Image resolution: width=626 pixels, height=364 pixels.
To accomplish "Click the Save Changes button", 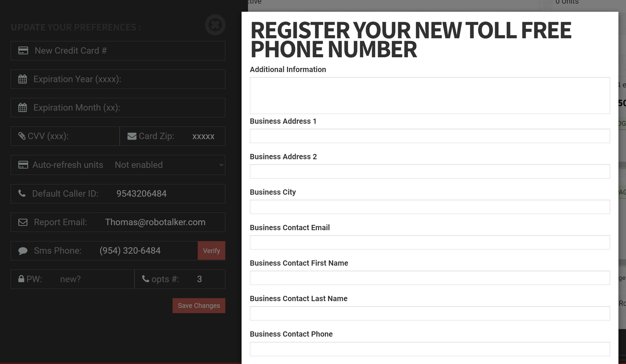I will coord(199,306).
